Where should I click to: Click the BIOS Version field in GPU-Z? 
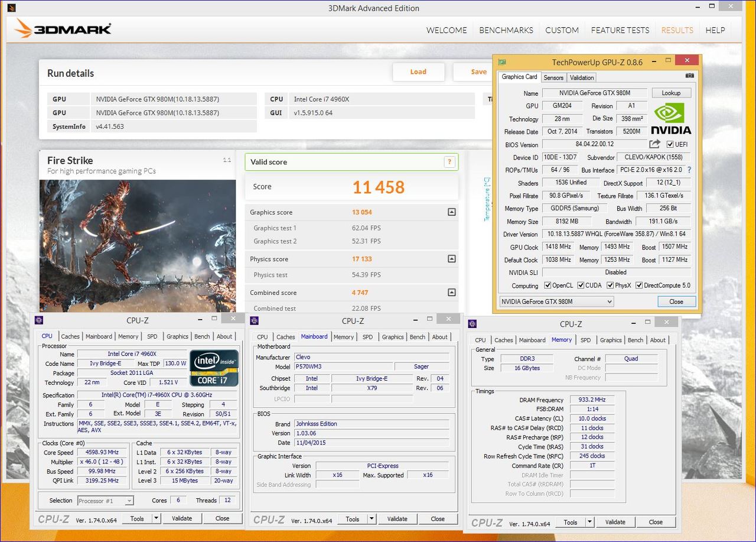(595, 144)
